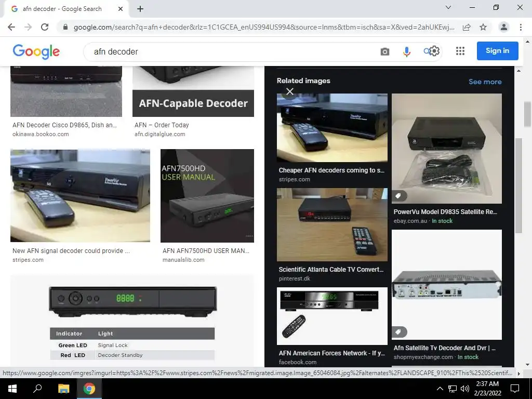Open the Chrome profile avatar
Viewport: 532px width, 399px height.
tap(504, 27)
